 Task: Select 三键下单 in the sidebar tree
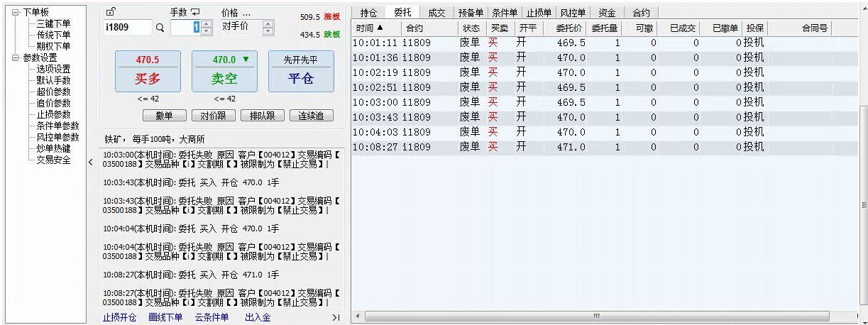point(53,23)
